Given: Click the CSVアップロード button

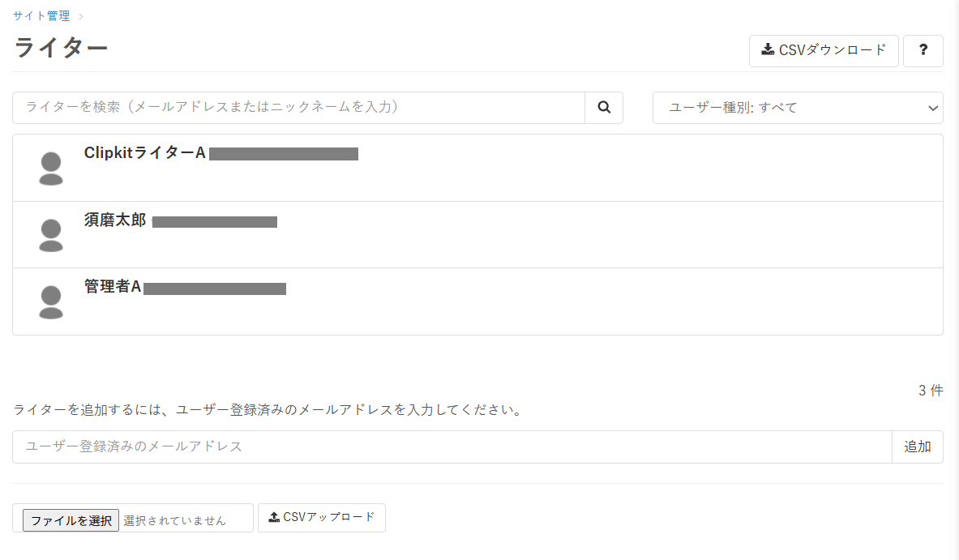Looking at the screenshot, I should point(322,518).
